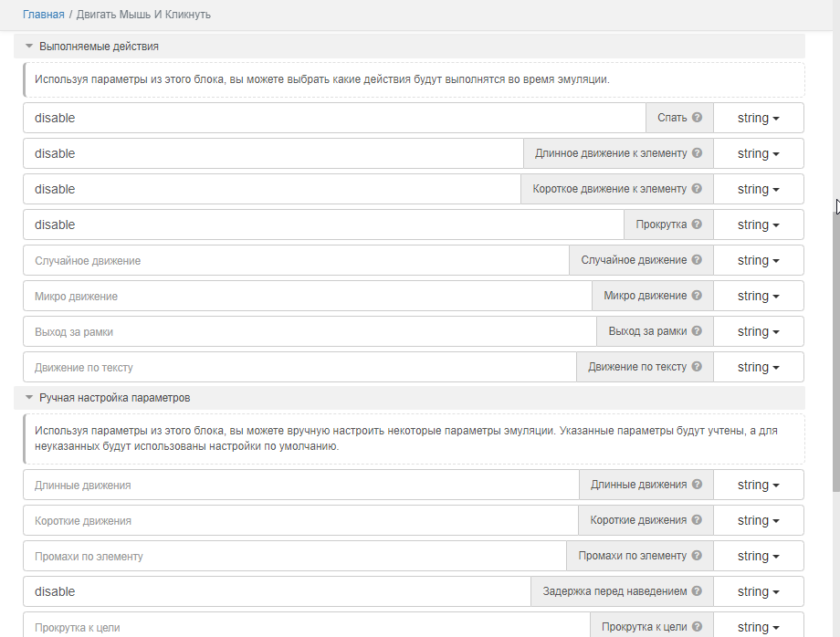840x637 pixels.
Task: Open string type dropdown for Движение по тексту
Action: click(758, 367)
